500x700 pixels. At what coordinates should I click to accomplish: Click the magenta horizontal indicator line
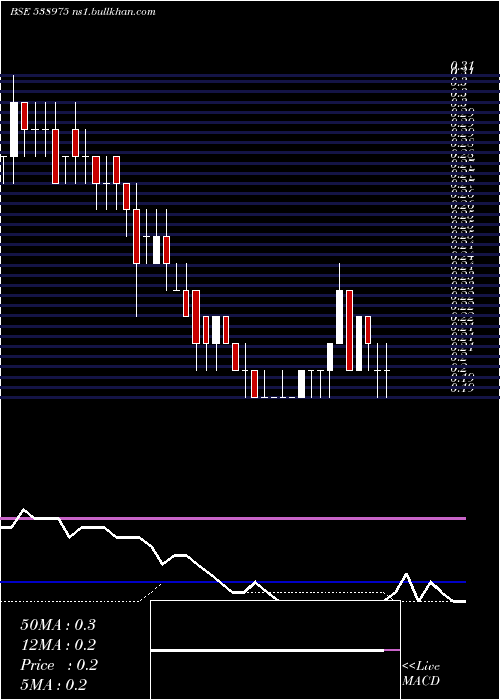(x=233, y=518)
